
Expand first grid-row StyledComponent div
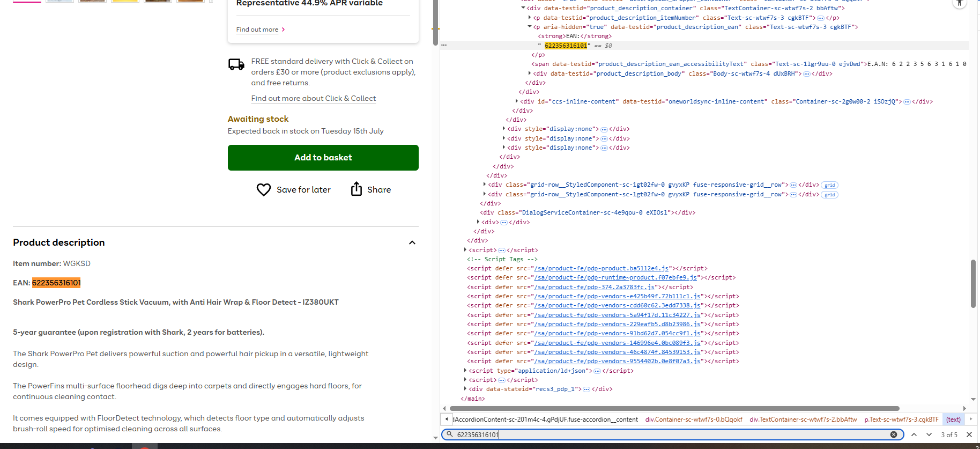pos(485,185)
